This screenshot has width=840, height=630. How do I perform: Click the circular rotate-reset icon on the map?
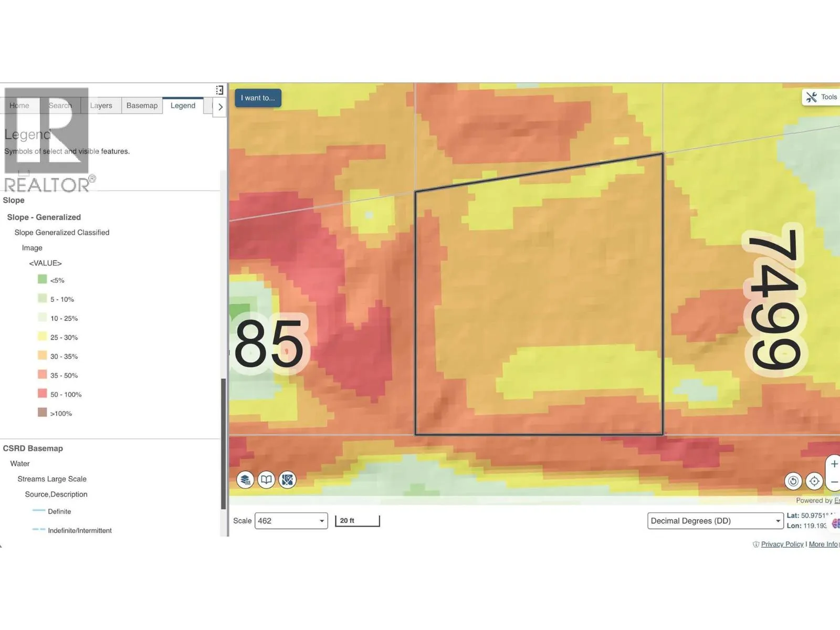click(793, 481)
